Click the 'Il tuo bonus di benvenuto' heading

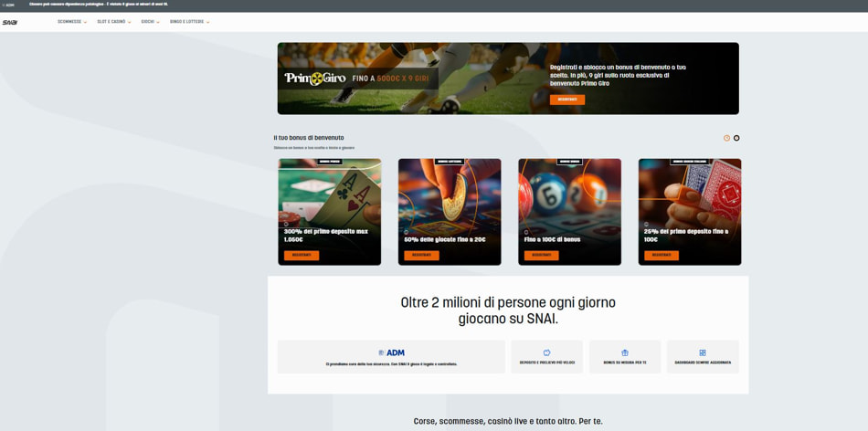tap(309, 138)
